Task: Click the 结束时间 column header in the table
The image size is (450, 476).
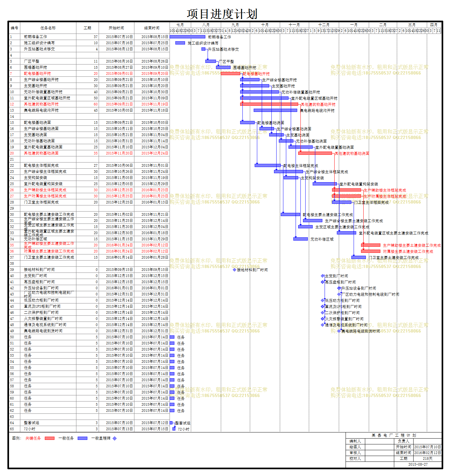Action: pos(152,28)
